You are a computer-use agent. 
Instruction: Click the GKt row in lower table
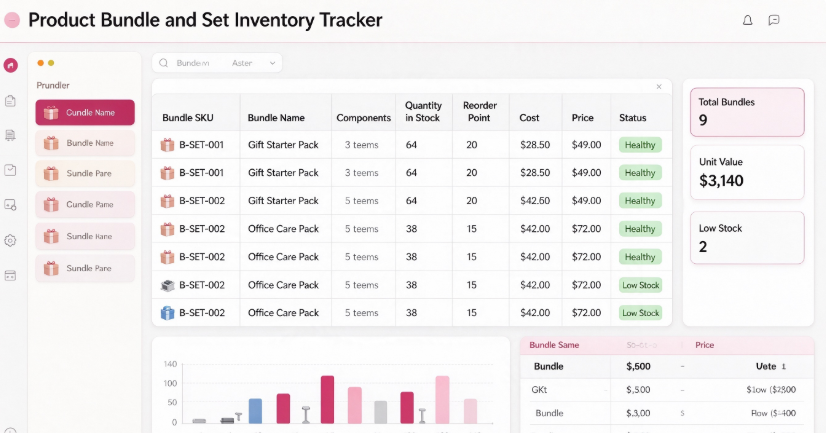[x=667, y=390]
